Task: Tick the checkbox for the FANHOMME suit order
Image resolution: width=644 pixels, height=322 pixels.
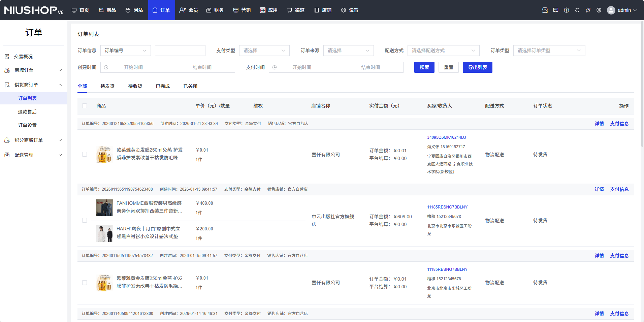Action: [x=85, y=220]
